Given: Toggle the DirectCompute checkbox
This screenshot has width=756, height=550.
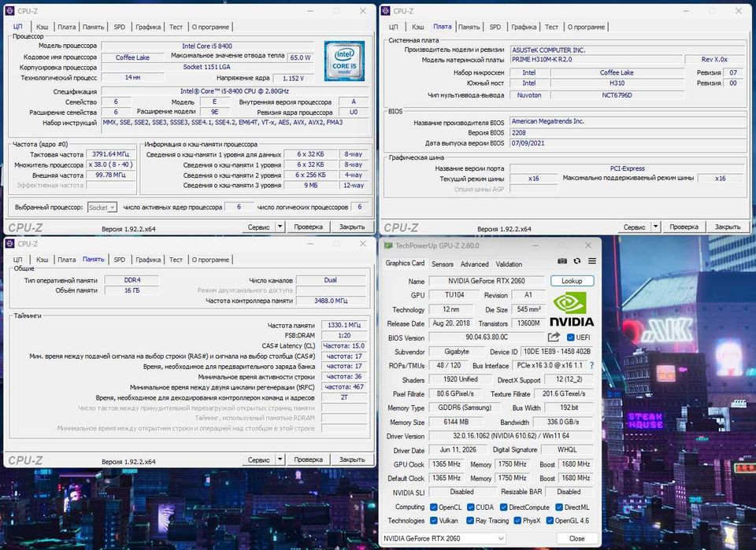Looking at the screenshot, I should [x=504, y=508].
